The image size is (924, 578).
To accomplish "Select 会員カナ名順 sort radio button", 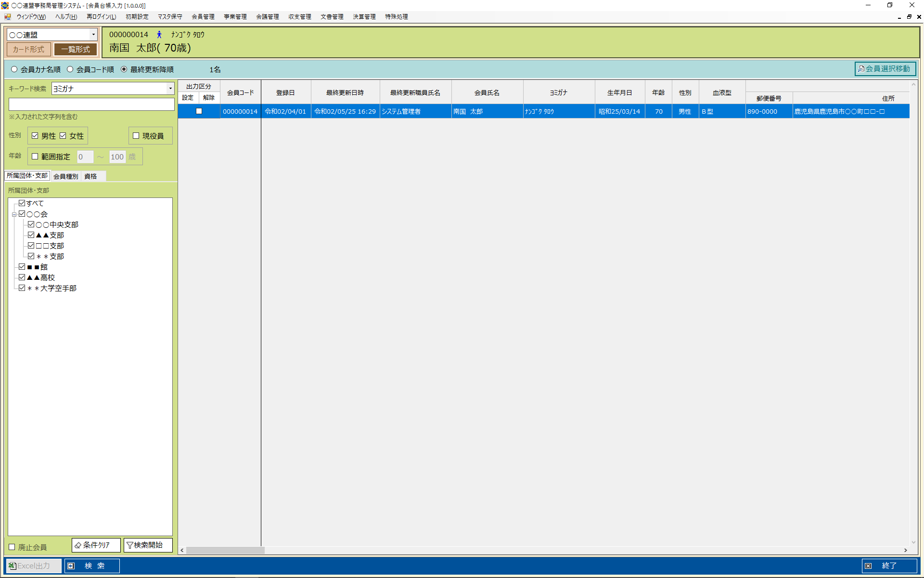I will tap(14, 69).
